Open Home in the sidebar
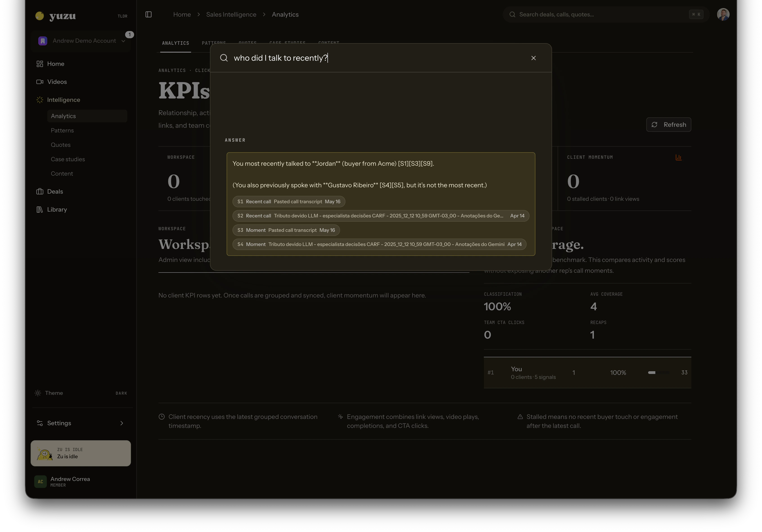 (x=81, y=64)
